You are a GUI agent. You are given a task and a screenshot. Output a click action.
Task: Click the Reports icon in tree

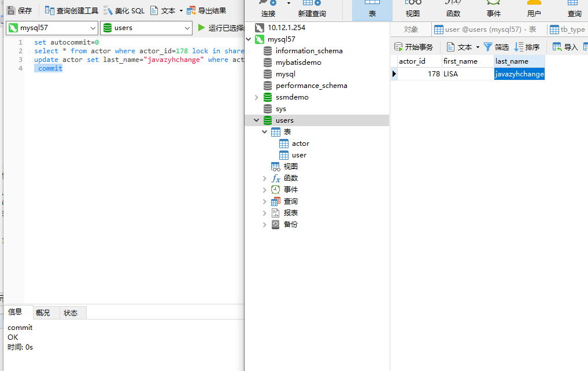[276, 213]
